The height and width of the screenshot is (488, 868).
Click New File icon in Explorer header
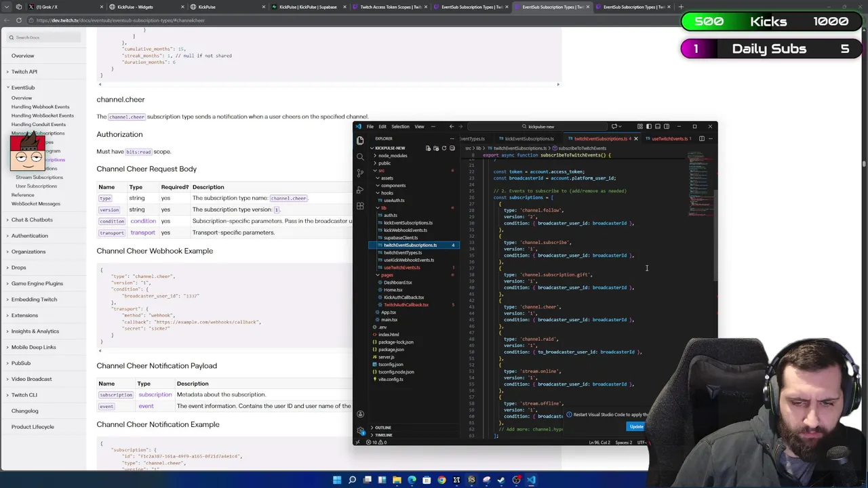point(428,148)
